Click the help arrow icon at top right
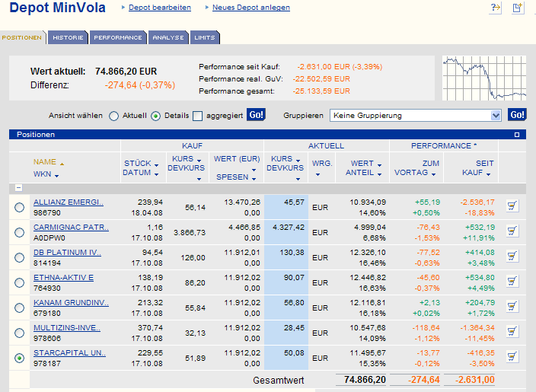The height and width of the screenshot is (392, 536). [x=496, y=8]
